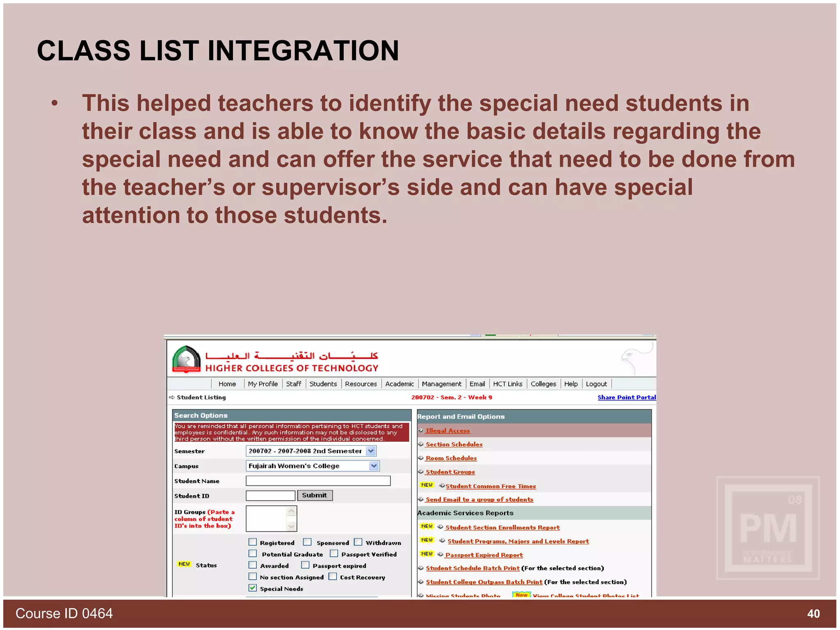Open Student Programs, Majors and Levels Report
This screenshot has height=630, width=840.
click(518, 541)
